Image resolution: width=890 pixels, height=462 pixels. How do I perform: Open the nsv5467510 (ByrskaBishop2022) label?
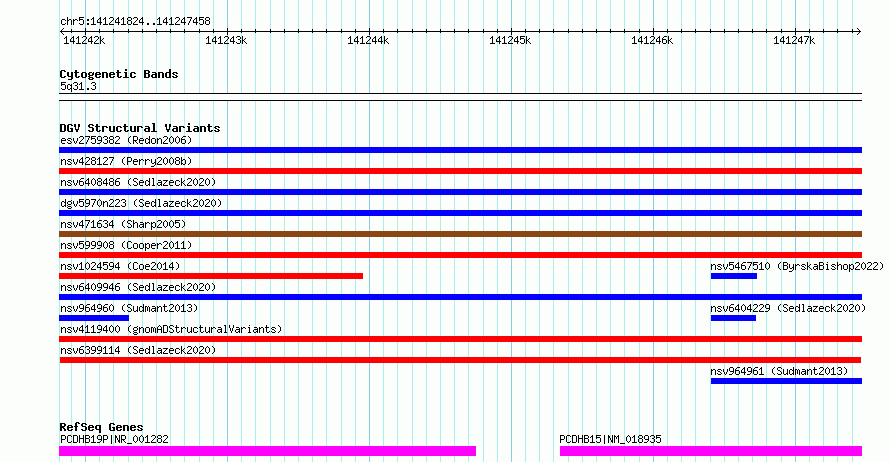click(797, 266)
